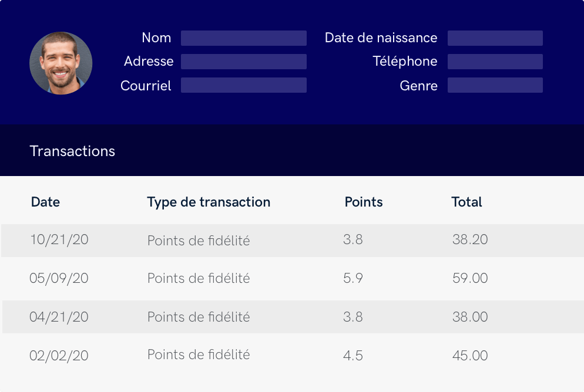Click the customer profile photo
584x392 pixels.
coord(61,63)
